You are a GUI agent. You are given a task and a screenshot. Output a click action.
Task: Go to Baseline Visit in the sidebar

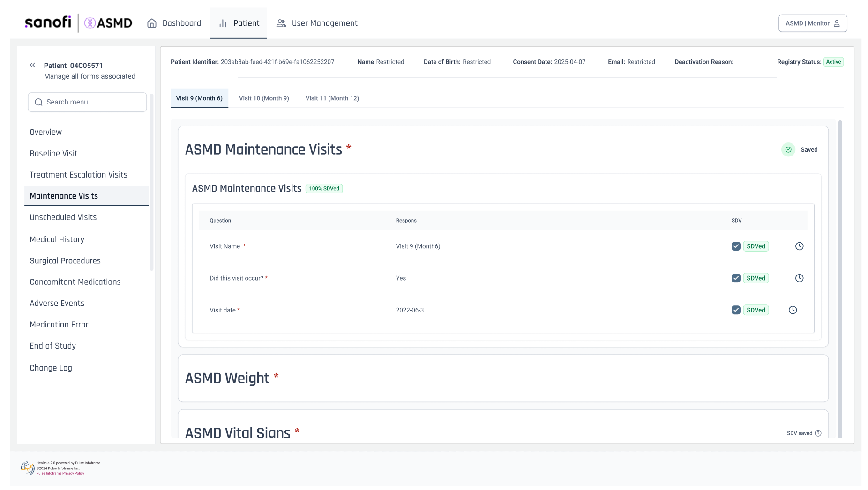coord(53,153)
